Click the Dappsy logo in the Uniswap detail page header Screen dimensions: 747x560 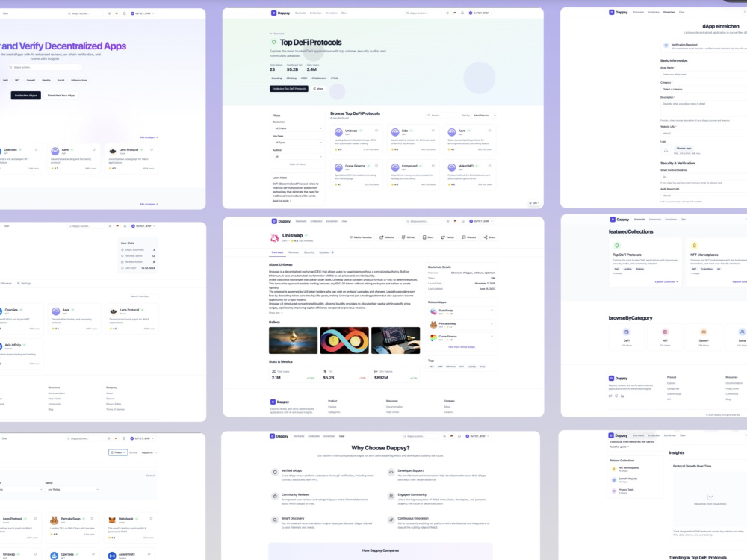[281, 221]
